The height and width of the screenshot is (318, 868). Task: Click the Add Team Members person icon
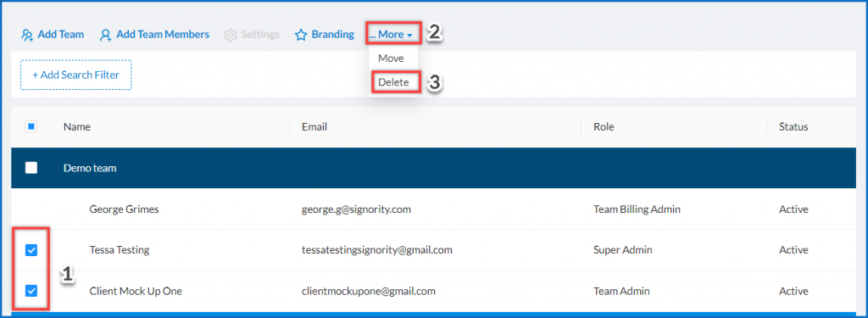105,35
